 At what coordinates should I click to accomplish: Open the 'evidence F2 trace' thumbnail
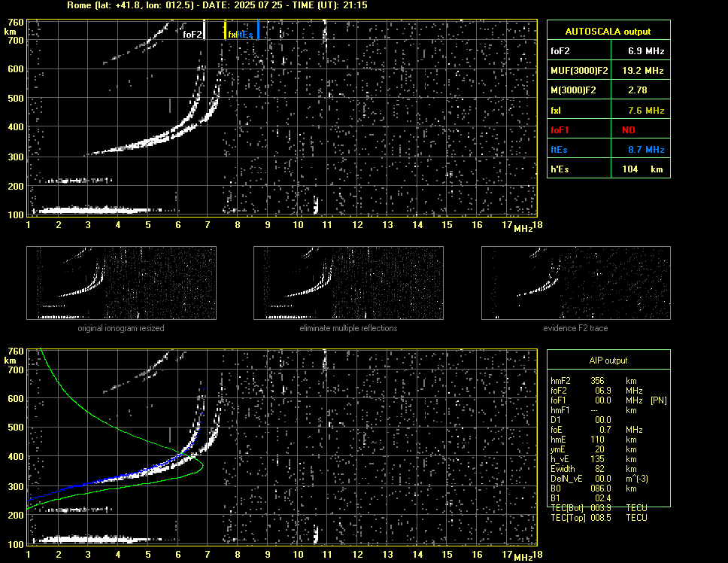(x=576, y=283)
